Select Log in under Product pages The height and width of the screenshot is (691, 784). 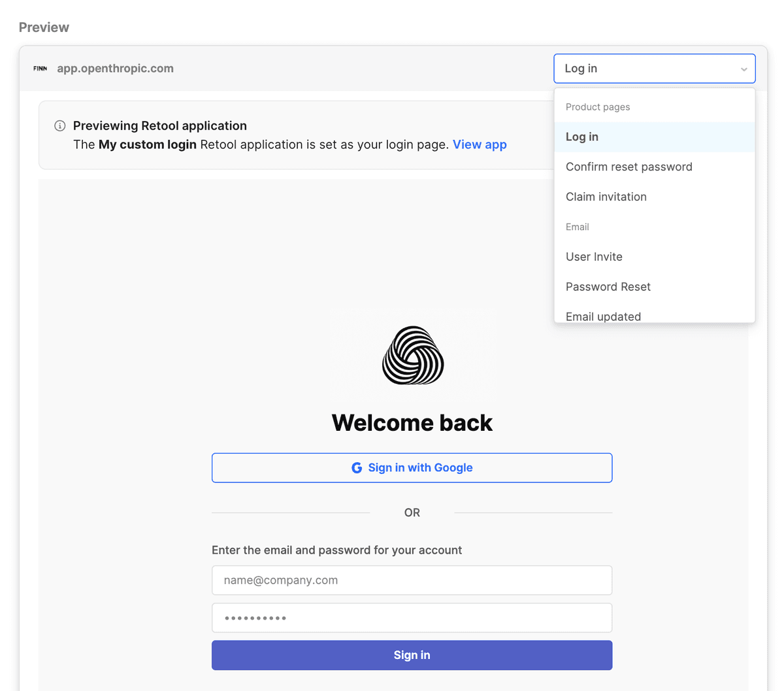[581, 137]
